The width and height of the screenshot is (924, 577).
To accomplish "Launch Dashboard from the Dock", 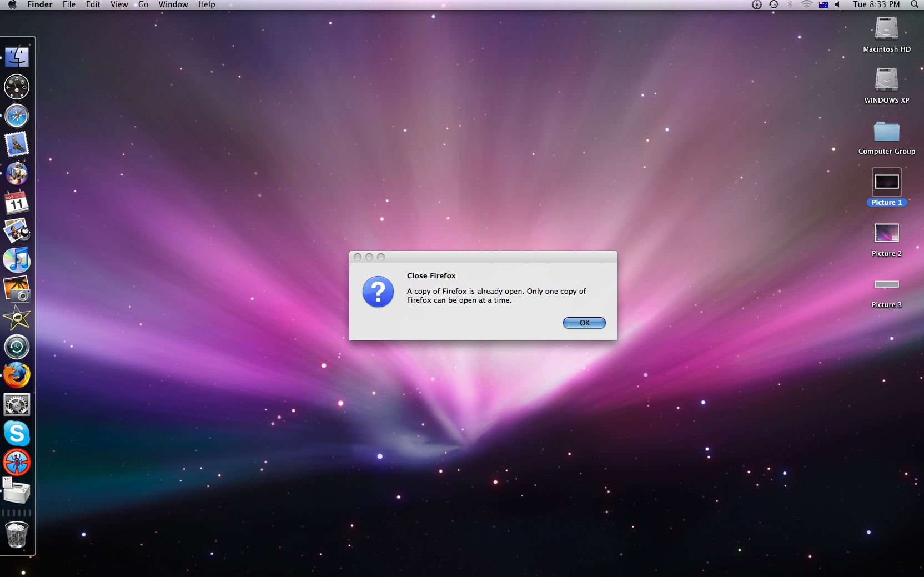I will [17, 87].
